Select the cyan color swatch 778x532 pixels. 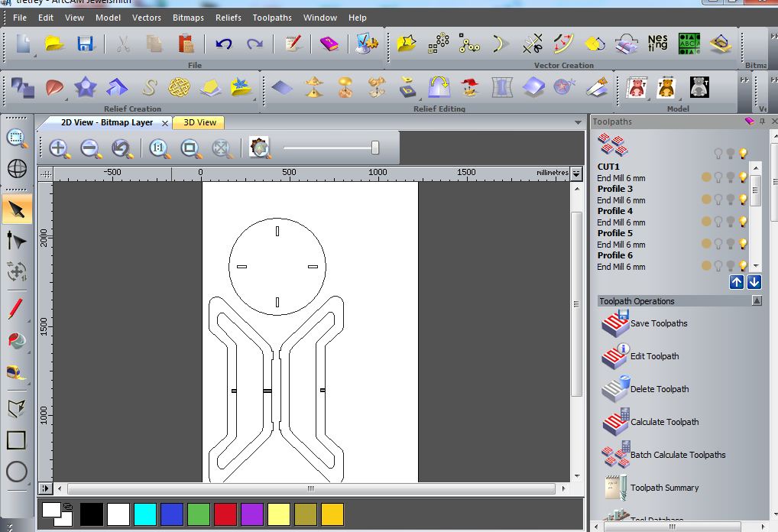tap(144, 514)
